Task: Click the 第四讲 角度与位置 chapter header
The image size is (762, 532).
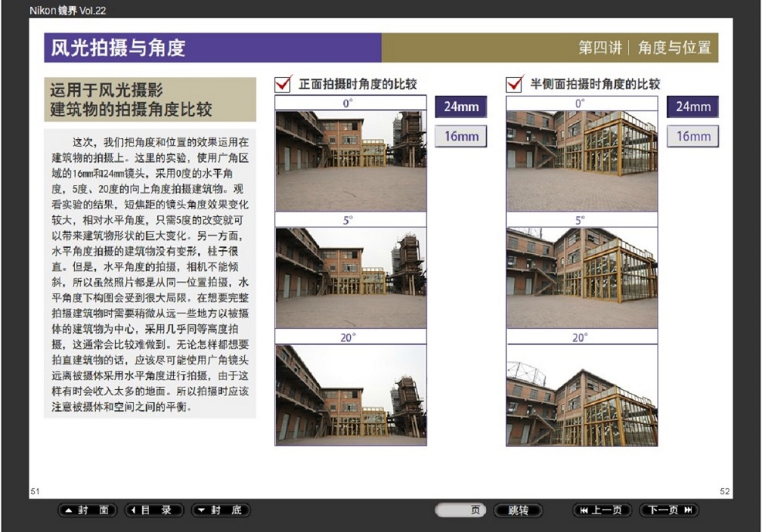Action: (x=645, y=48)
